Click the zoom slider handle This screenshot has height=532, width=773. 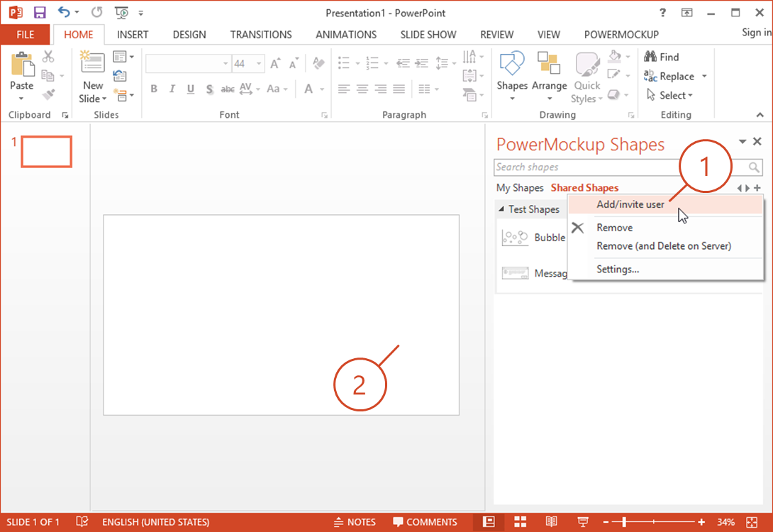tap(624, 521)
